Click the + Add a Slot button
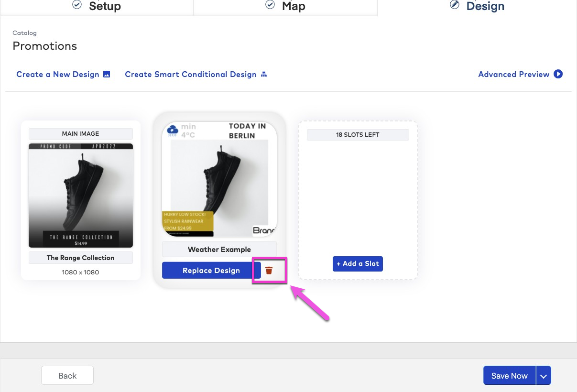The image size is (577, 392). point(358,263)
